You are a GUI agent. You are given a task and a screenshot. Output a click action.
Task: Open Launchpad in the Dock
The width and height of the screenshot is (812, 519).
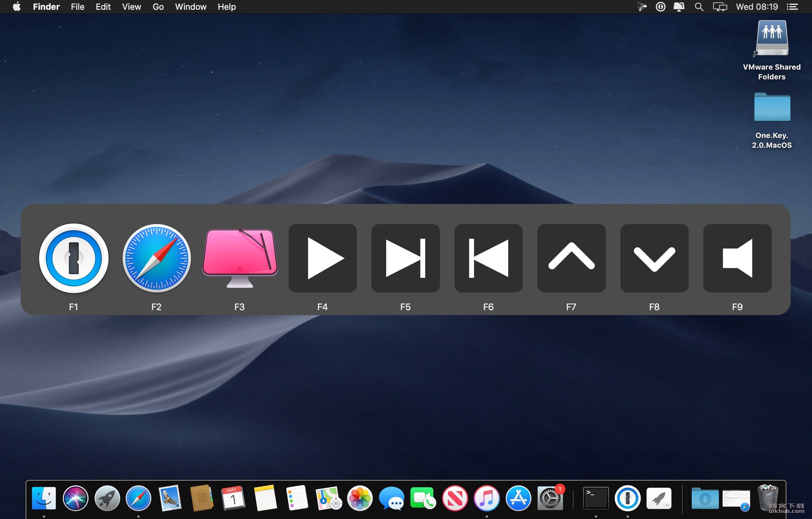click(x=107, y=498)
